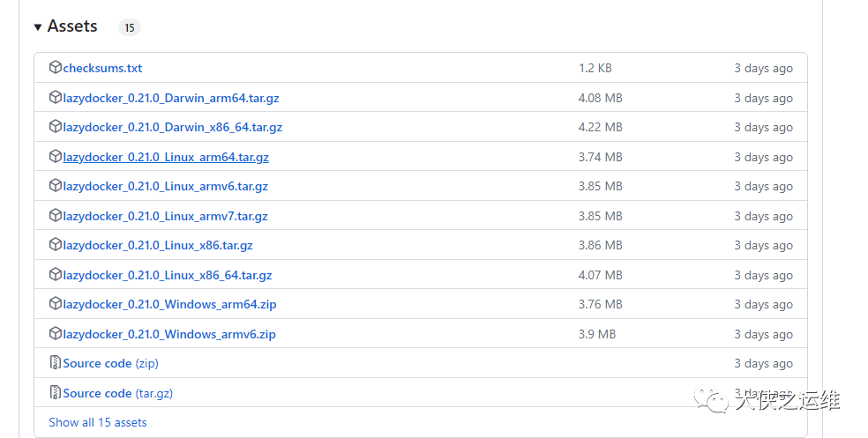
Task: Click package icon beside Windows_arm64.zip
Action: [x=55, y=304]
